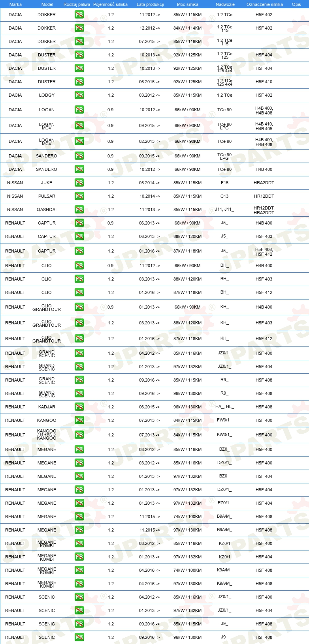
Task: Click the fuel icon in the Clio Grandtour 0.9 row
Action: [79, 307]
